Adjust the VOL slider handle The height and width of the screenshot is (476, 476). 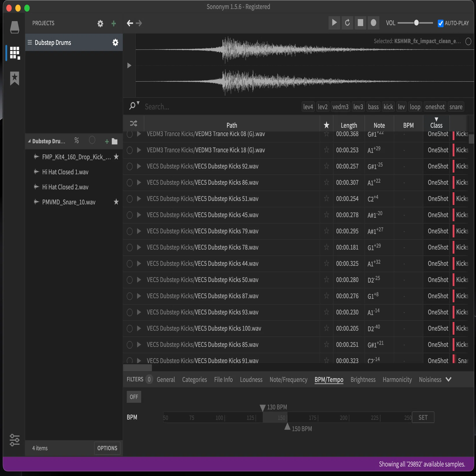point(416,23)
